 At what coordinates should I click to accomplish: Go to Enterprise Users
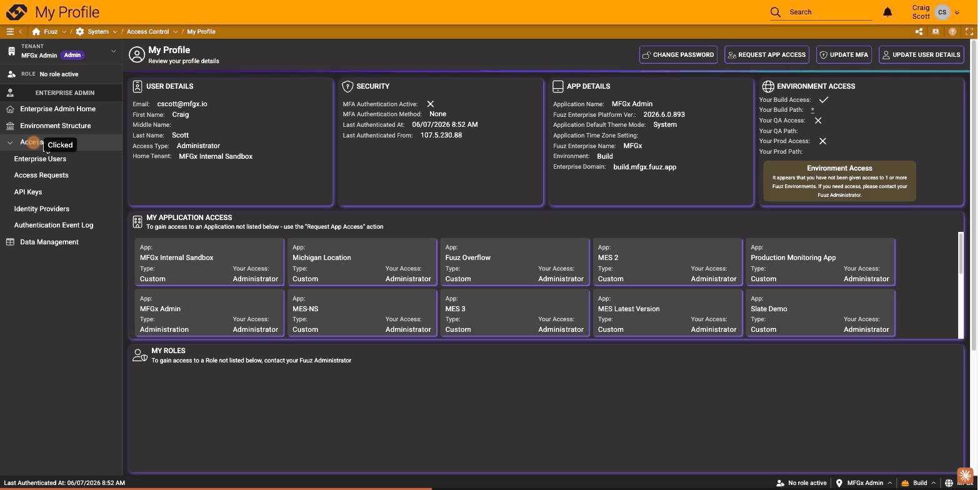coord(40,159)
